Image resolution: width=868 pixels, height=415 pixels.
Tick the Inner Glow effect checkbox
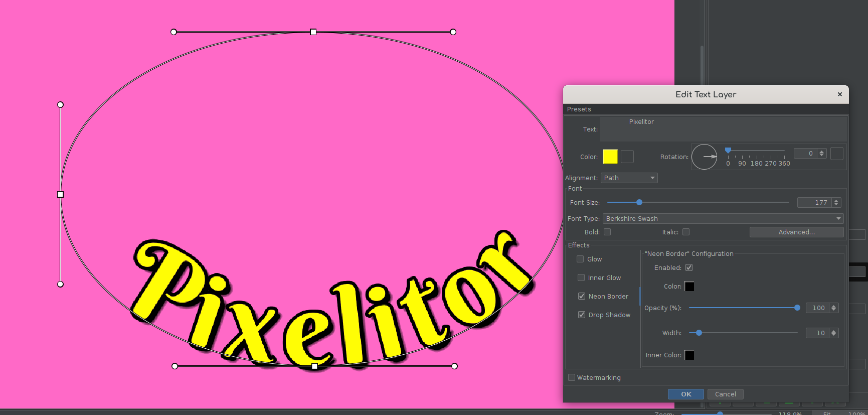pos(581,278)
